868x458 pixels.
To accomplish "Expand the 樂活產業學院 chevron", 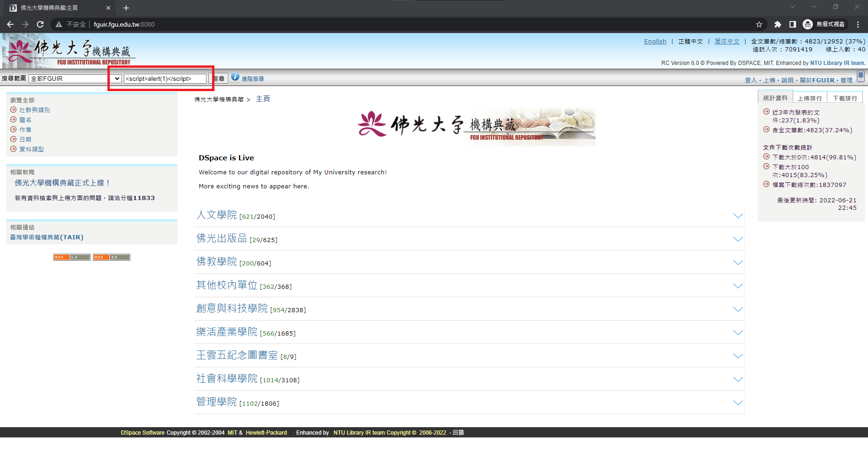I will [x=738, y=333].
